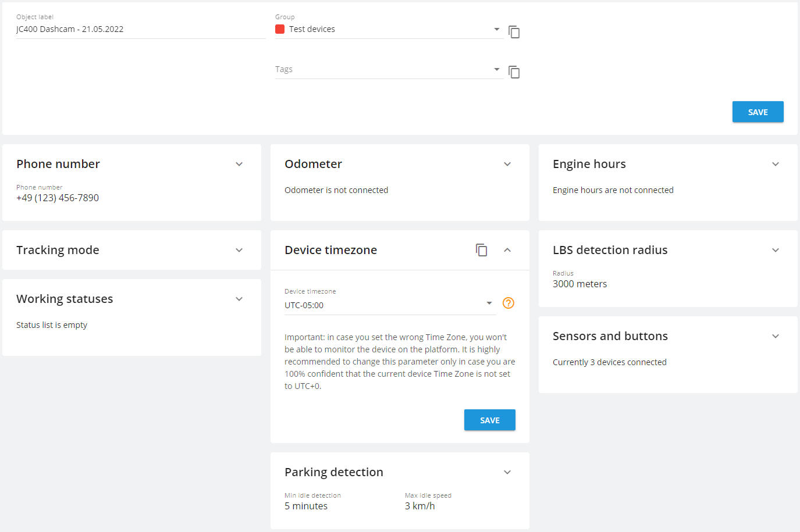Collapse the Device timezone panel
The width and height of the screenshot is (800, 532).
pyautogui.click(x=507, y=250)
